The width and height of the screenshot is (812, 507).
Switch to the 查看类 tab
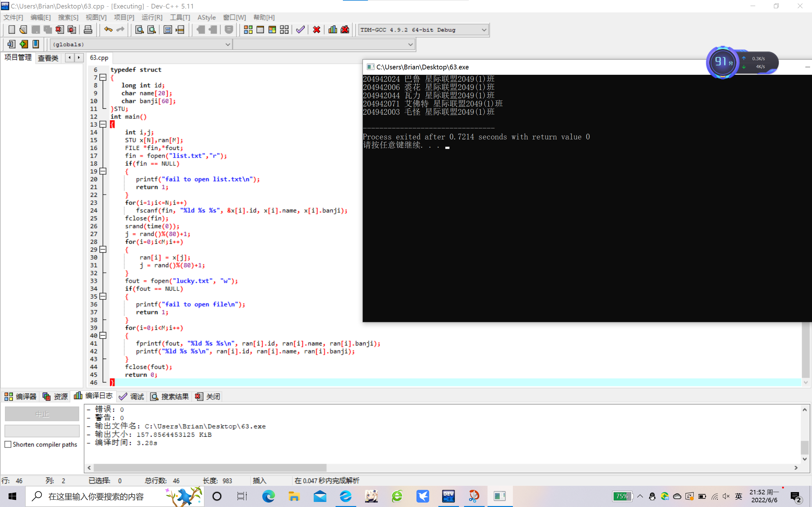48,58
